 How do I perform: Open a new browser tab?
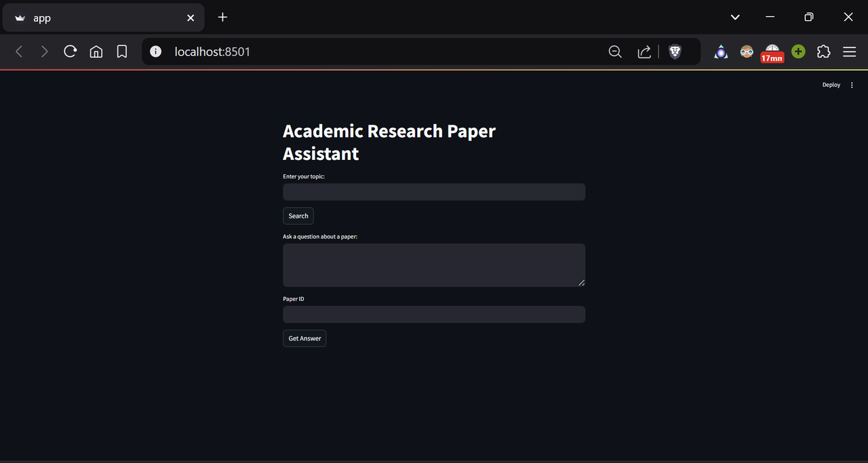222,17
